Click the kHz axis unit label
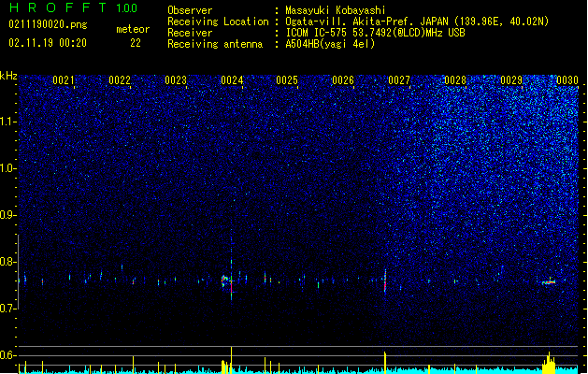The width and height of the screenshot is (588, 374). [8, 76]
